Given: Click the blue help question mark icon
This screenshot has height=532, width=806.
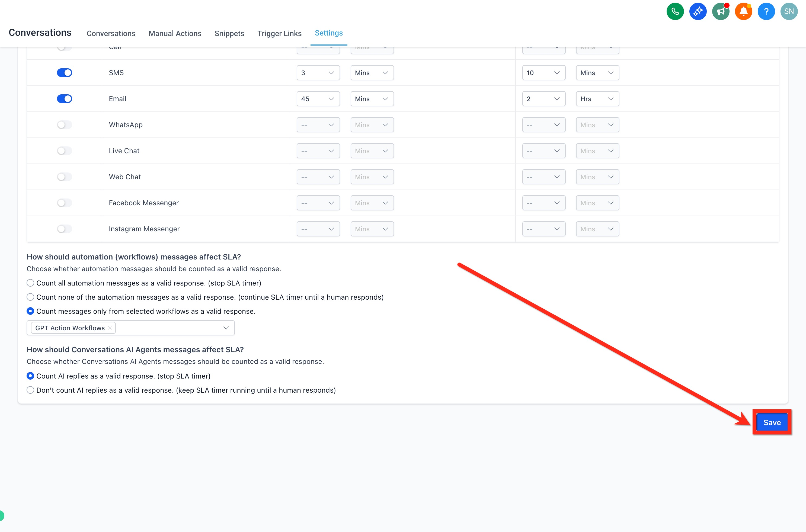Looking at the screenshot, I should [766, 12].
